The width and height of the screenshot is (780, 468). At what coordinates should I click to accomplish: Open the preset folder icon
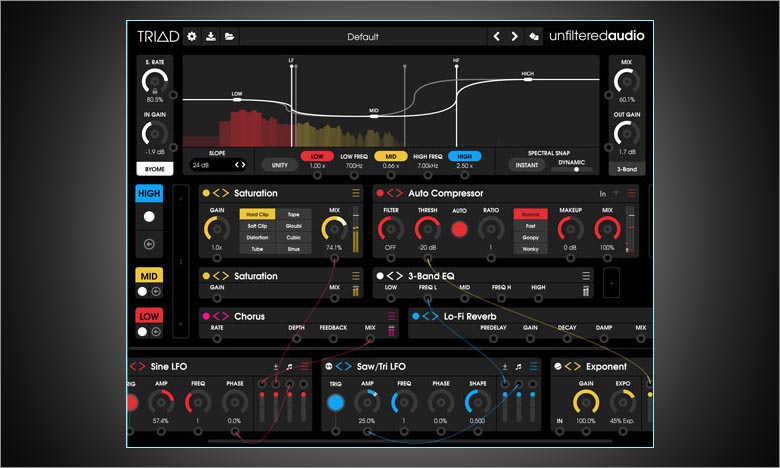coord(229,36)
